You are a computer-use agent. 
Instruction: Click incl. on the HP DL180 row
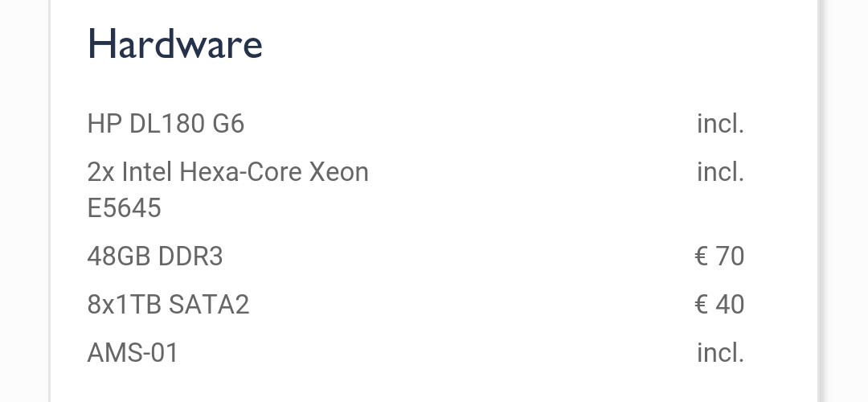click(x=720, y=124)
